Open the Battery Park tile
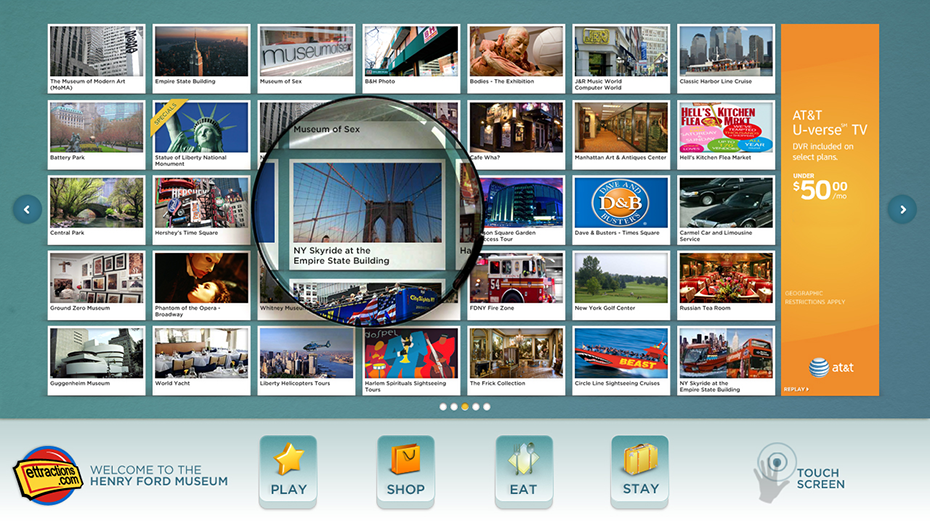This screenshot has width=930, height=523. click(x=97, y=135)
